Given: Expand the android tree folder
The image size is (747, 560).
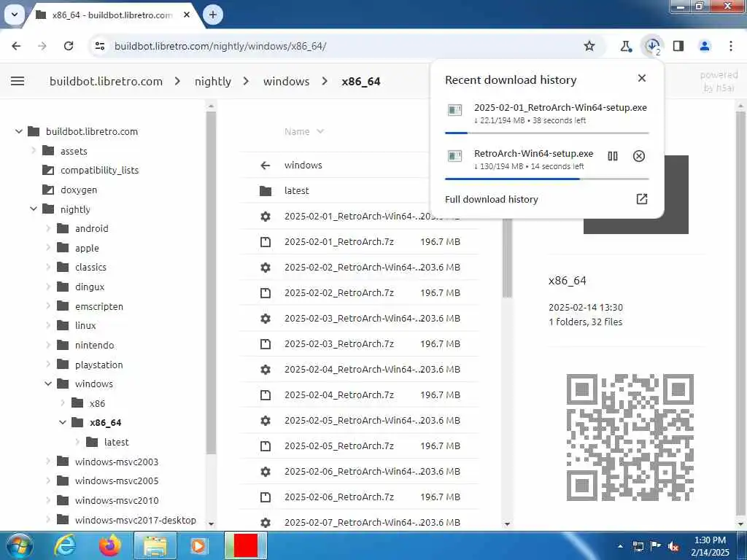Looking at the screenshot, I should coord(48,228).
